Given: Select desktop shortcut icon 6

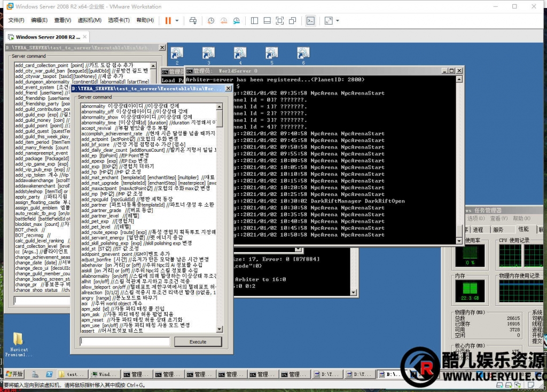Looking at the screenshot, I should pyautogui.click(x=303, y=56).
